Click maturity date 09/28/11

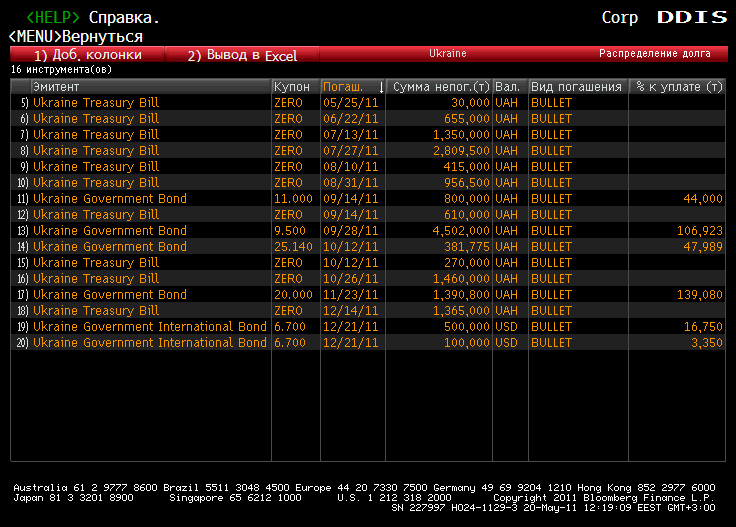(x=351, y=230)
